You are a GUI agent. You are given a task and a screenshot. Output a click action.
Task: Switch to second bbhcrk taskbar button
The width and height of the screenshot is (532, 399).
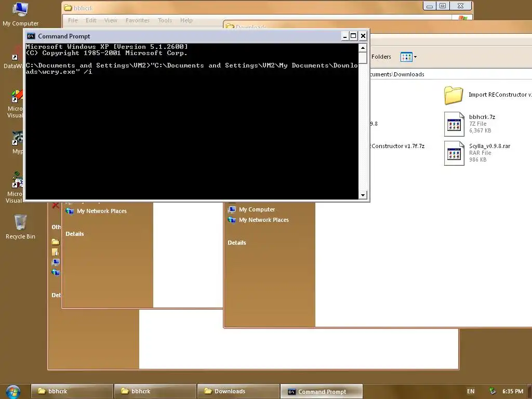[155, 391]
